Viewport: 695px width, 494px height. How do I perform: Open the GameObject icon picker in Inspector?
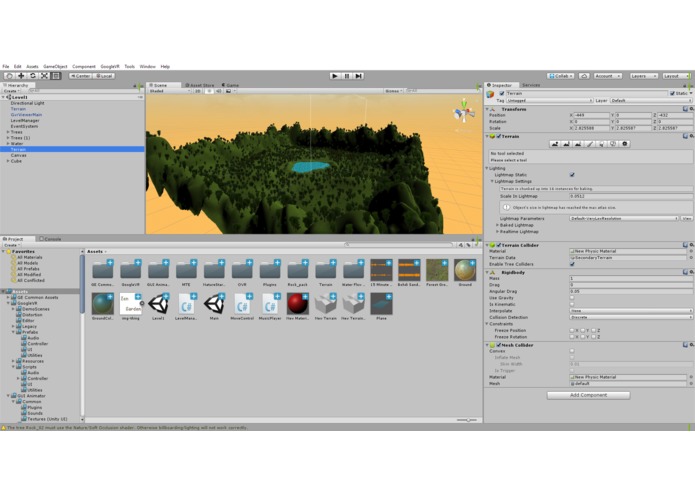[490, 94]
